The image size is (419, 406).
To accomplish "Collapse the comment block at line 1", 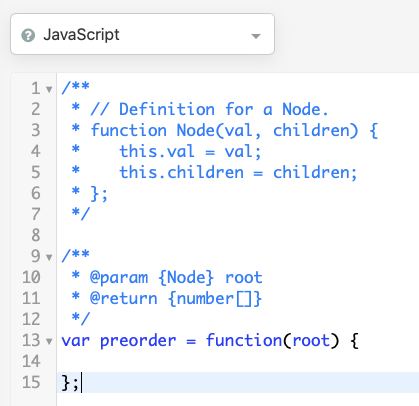I will tap(49, 89).
